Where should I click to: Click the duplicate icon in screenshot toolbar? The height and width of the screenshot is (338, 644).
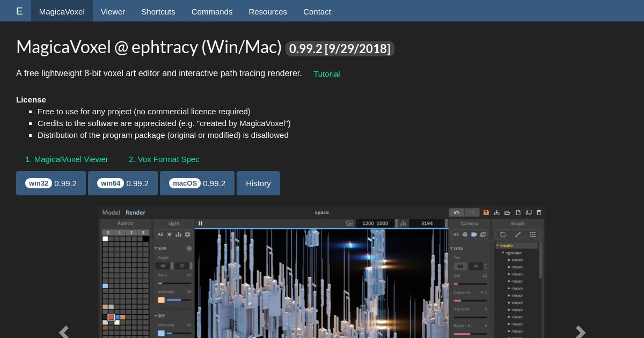(x=529, y=212)
